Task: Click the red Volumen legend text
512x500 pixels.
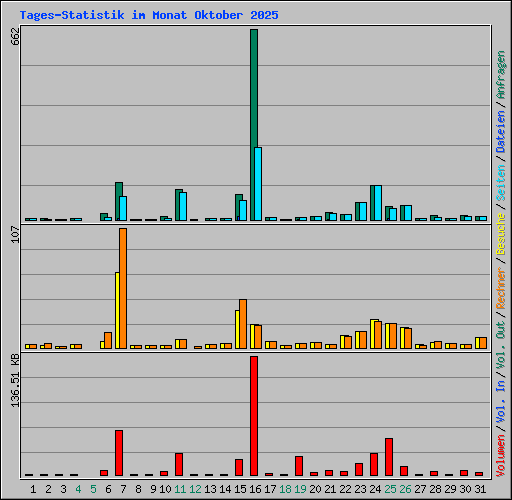Action: (501, 456)
